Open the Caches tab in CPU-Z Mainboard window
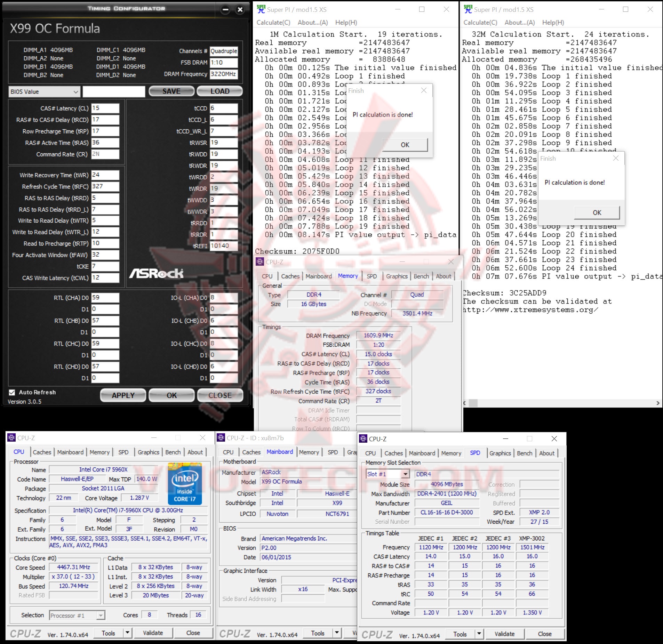 251,452
